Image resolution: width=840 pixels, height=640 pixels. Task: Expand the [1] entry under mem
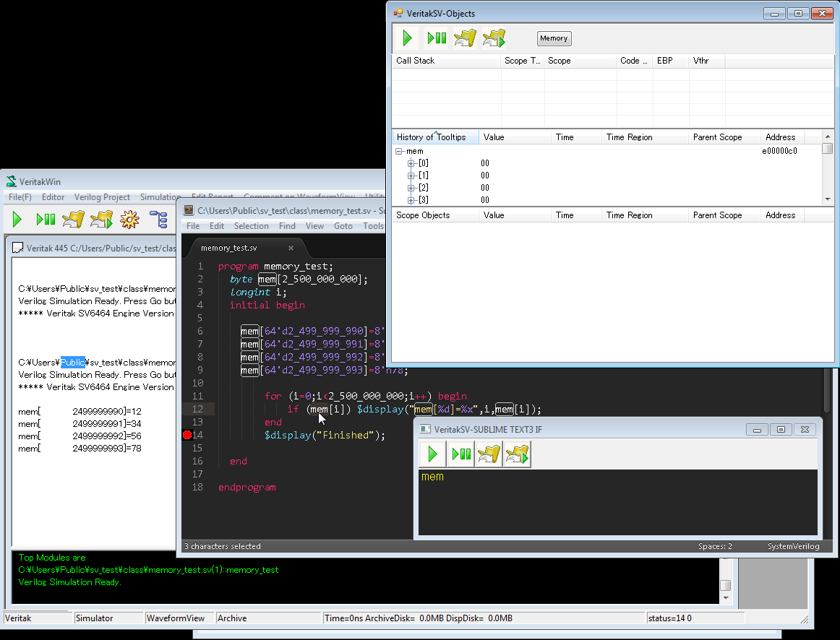coord(411,176)
